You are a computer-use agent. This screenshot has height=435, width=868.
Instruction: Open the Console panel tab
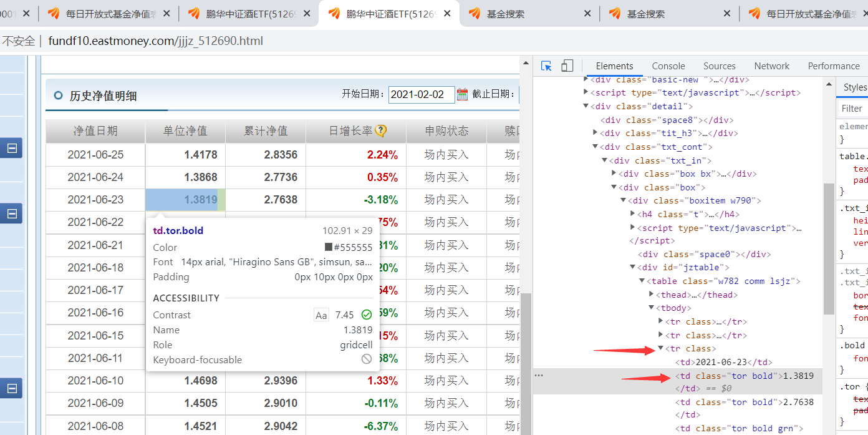pyautogui.click(x=668, y=66)
